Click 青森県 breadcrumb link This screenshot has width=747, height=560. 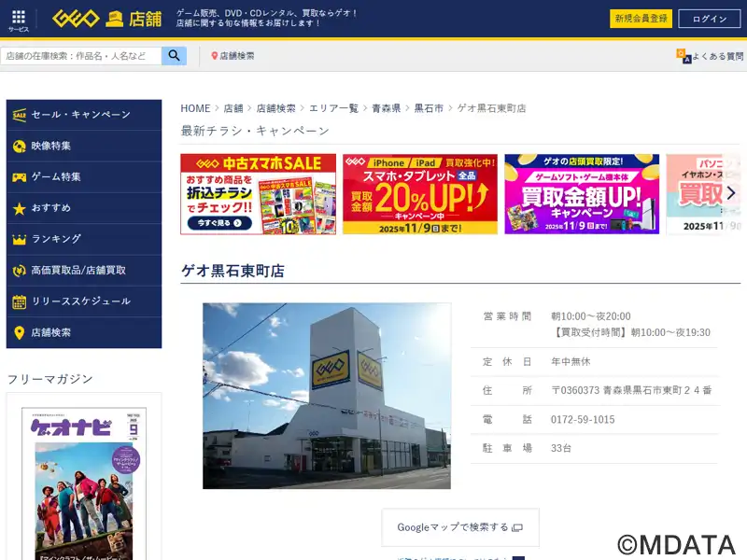[x=386, y=108]
